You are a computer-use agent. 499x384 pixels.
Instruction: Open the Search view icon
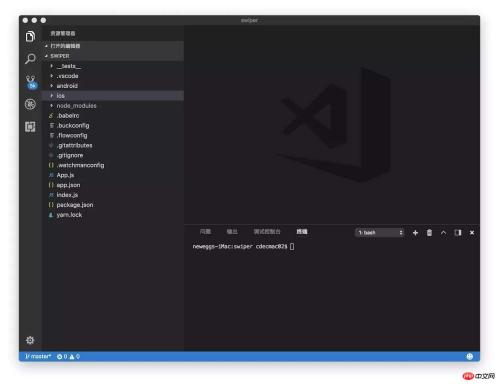point(30,59)
